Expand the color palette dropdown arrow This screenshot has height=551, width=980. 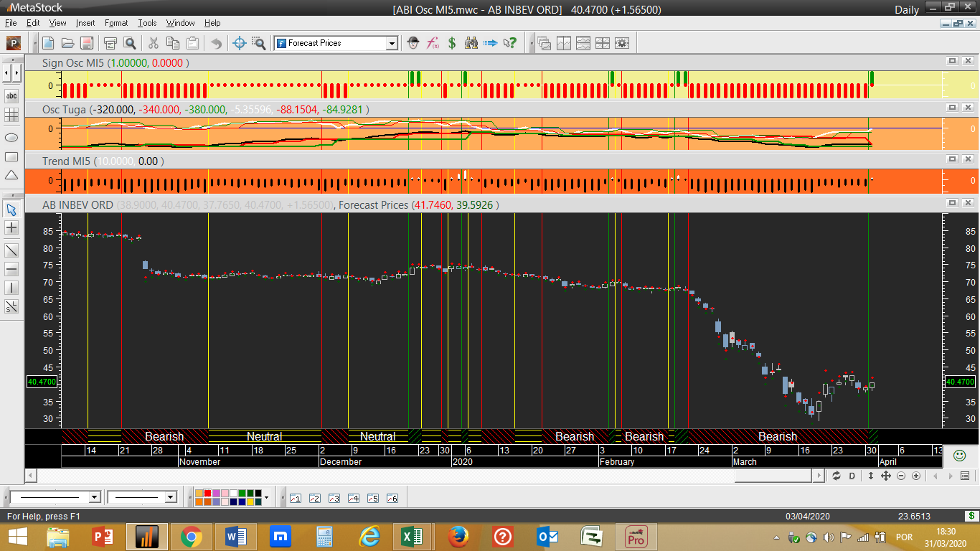(x=266, y=497)
